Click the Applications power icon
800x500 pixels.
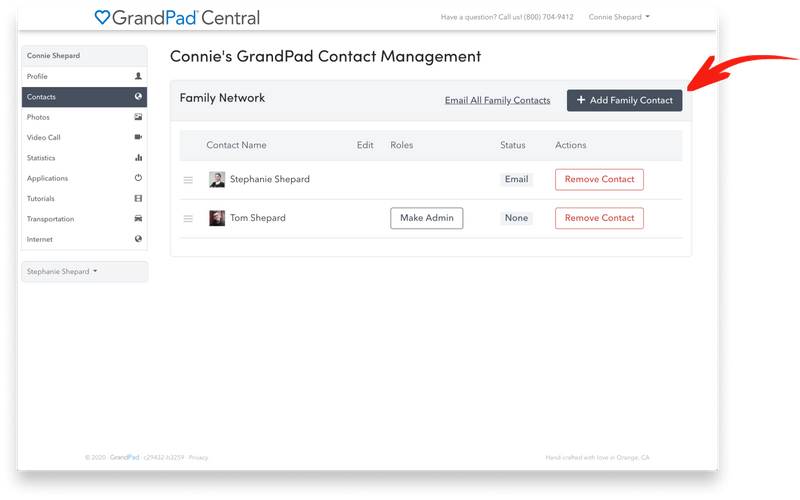pos(138,178)
